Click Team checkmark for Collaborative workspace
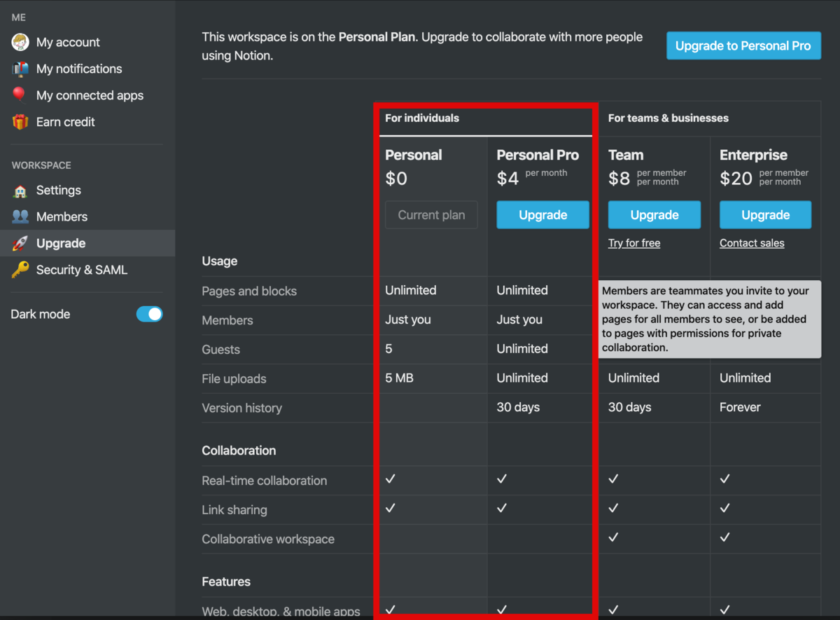The height and width of the screenshot is (620, 840). pos(613,537)
